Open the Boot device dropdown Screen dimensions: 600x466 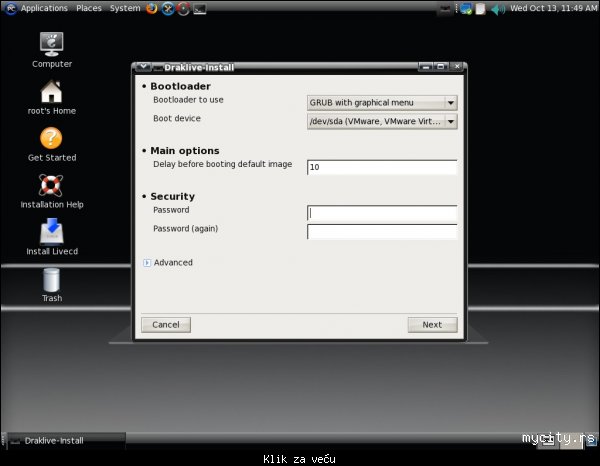tap(382, 121)
